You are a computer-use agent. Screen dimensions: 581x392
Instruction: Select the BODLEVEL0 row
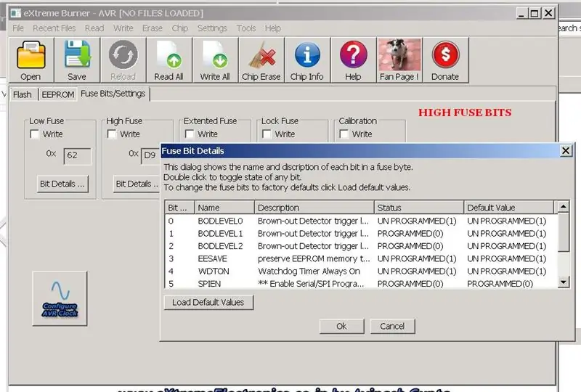click(x=361, y=221)
